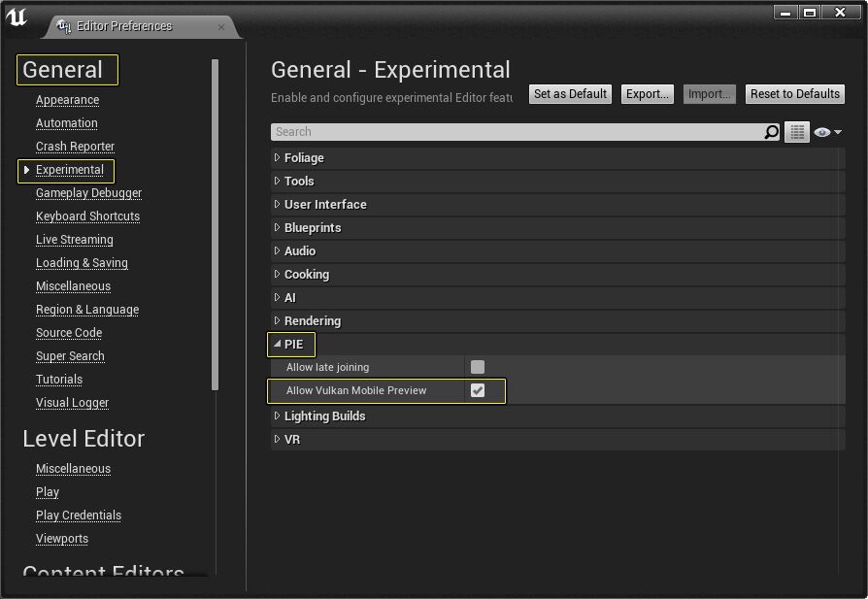The image size is (868, 599).
Task: Click Reset to Defaults
Action: coord(794,94)
